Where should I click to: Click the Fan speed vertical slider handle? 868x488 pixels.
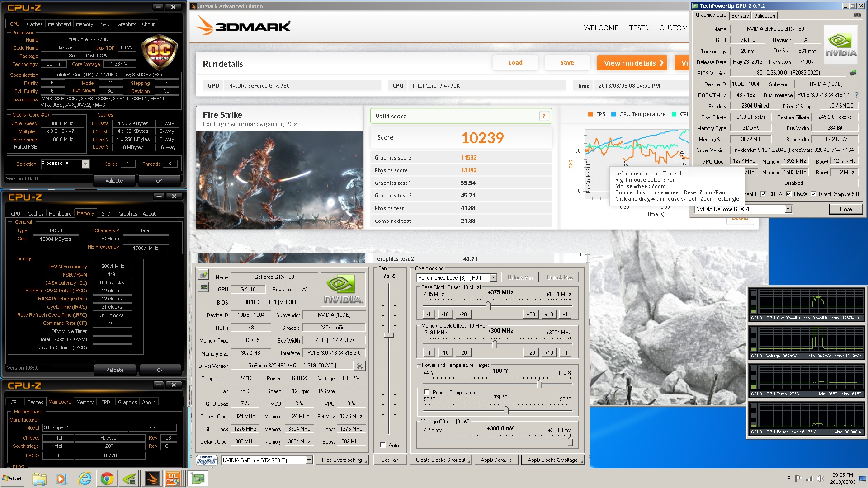click(389, 335)
